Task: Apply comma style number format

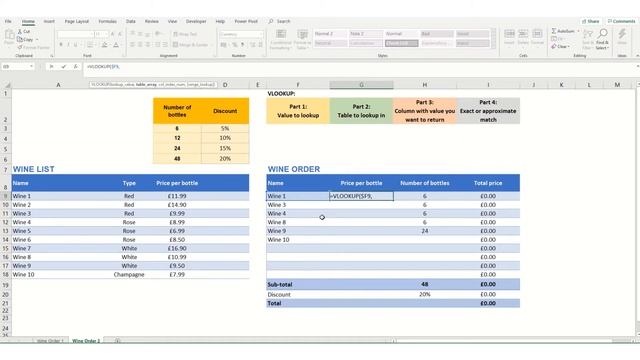Action: [242, 45]
